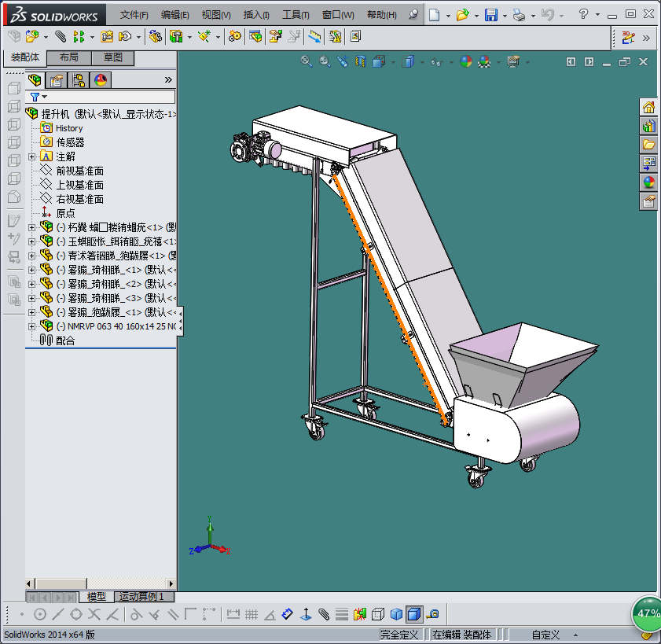Click the Clearance Verification warning icon
The image size is (661, 644).
335,37
